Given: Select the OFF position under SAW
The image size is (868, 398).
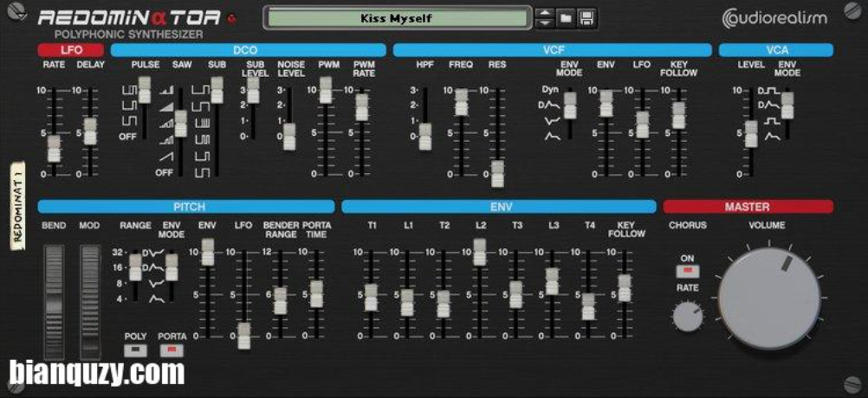Looking at the screenshot, I should pyautogui.click(x=164, y=172).
